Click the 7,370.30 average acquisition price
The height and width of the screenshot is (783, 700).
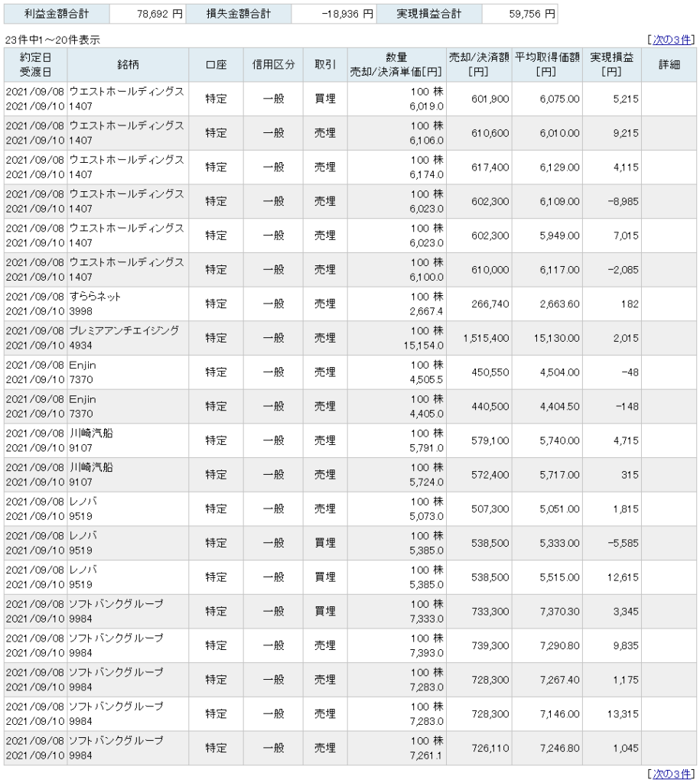point(559,611)
